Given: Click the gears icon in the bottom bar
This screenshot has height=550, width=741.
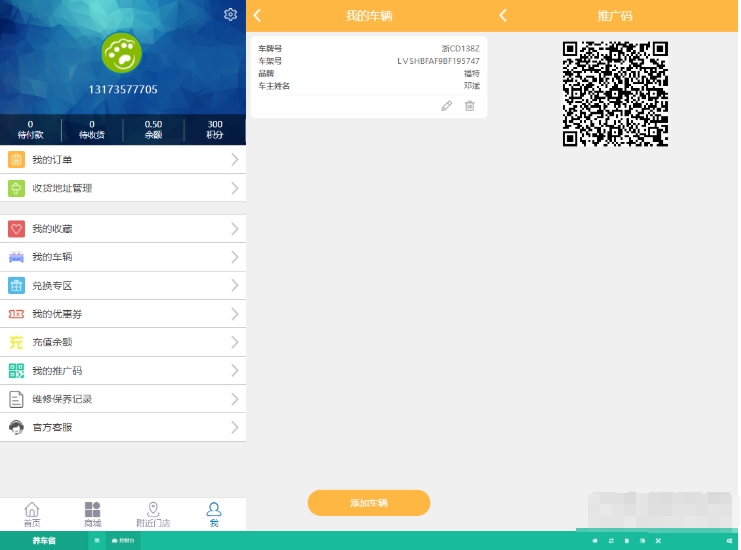Looking at the screenshot, I should point(730,541).
